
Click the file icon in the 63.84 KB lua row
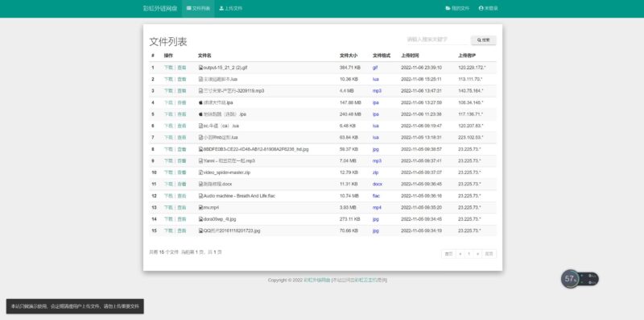point(200,137)
